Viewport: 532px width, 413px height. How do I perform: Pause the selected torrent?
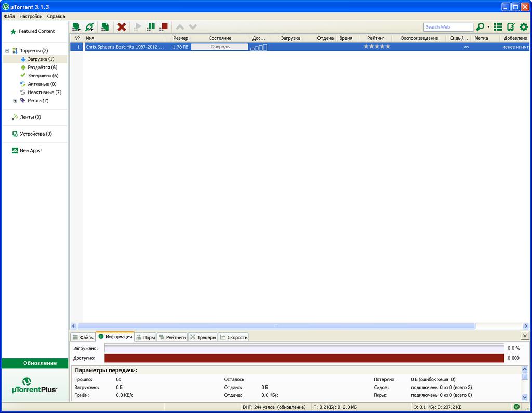click(151, 27)
